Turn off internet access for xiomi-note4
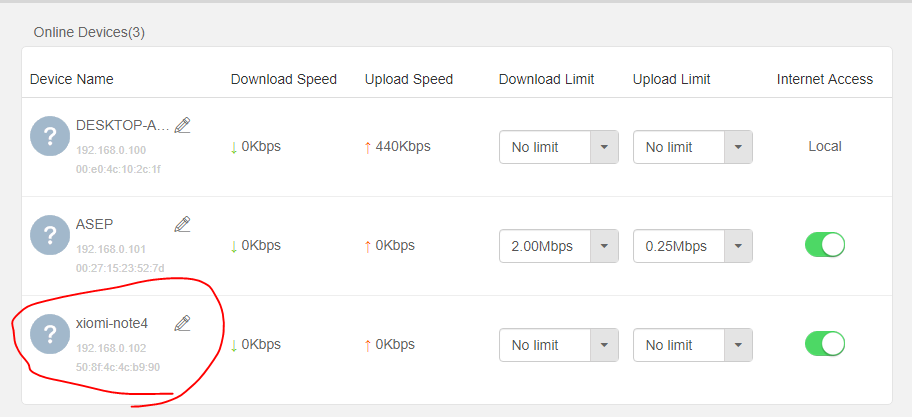The image size is (912, 417). point(825,344)
